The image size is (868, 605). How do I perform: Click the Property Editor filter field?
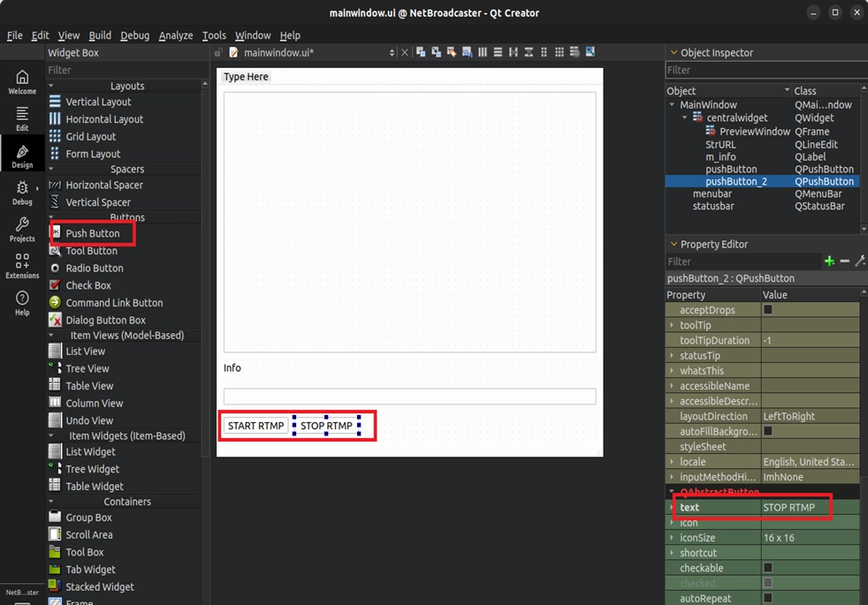click(x=742, y=261)
